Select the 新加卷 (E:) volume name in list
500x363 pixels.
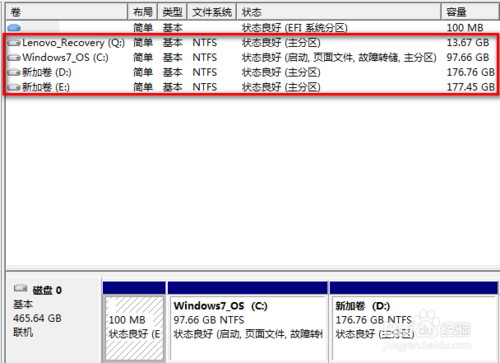click(46, 87)
